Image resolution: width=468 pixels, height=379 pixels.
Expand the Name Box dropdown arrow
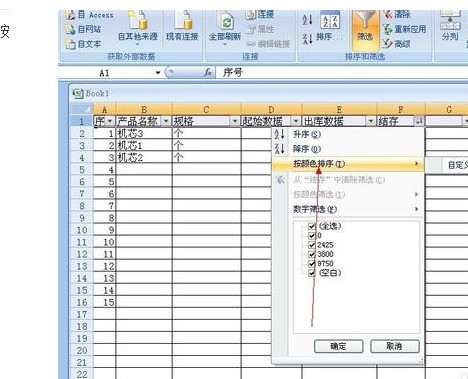pos(158,73)
